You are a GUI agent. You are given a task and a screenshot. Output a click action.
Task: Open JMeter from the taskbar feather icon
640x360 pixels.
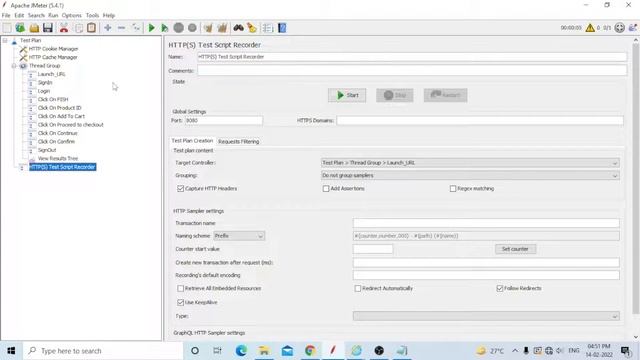point(333,350)
